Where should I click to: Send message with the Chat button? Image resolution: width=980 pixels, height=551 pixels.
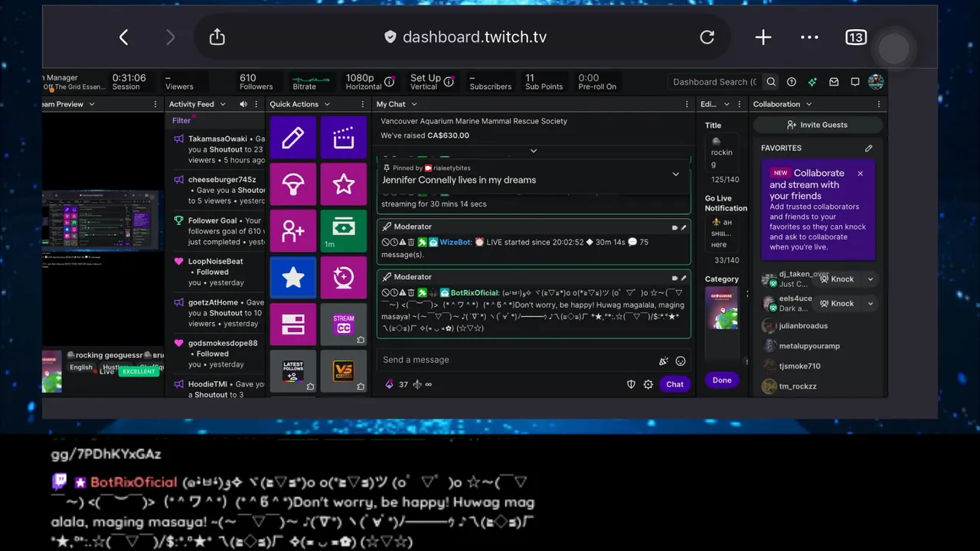click(x=675, y=384)
